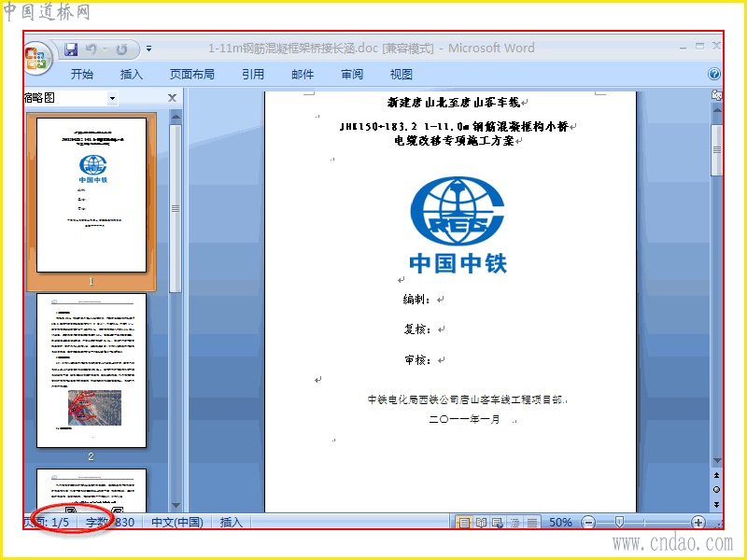Click the thumbnail pane scrollbar handle
The height and width of the screenshot is (560, 747).
176,208
